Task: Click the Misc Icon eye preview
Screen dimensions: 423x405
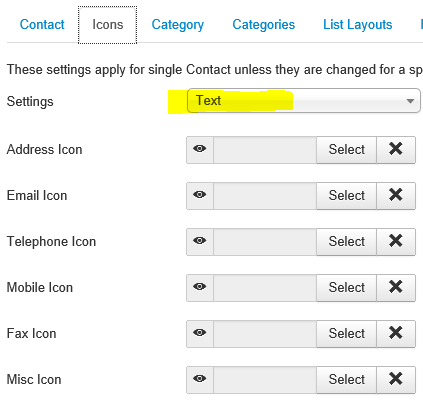Action: [200, 379]
